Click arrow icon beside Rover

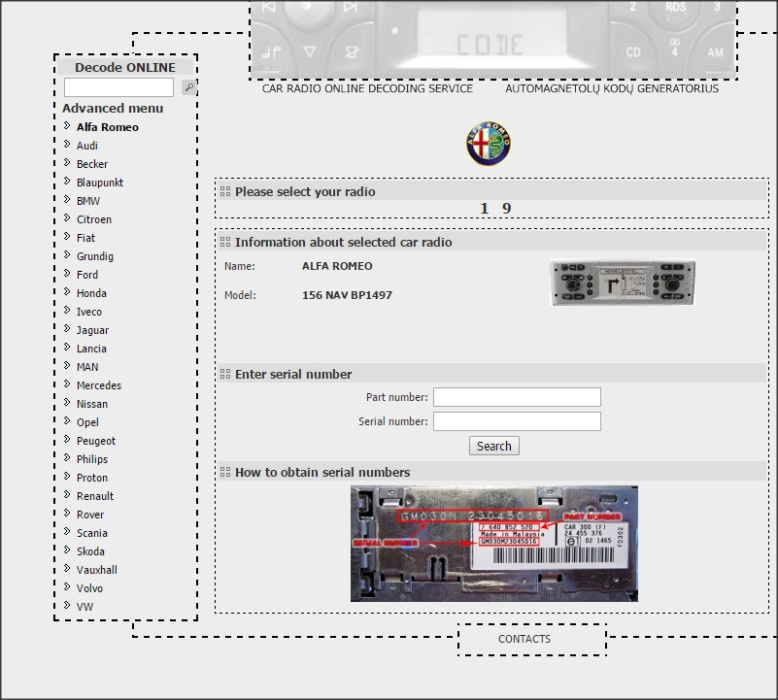coord(67,513)
